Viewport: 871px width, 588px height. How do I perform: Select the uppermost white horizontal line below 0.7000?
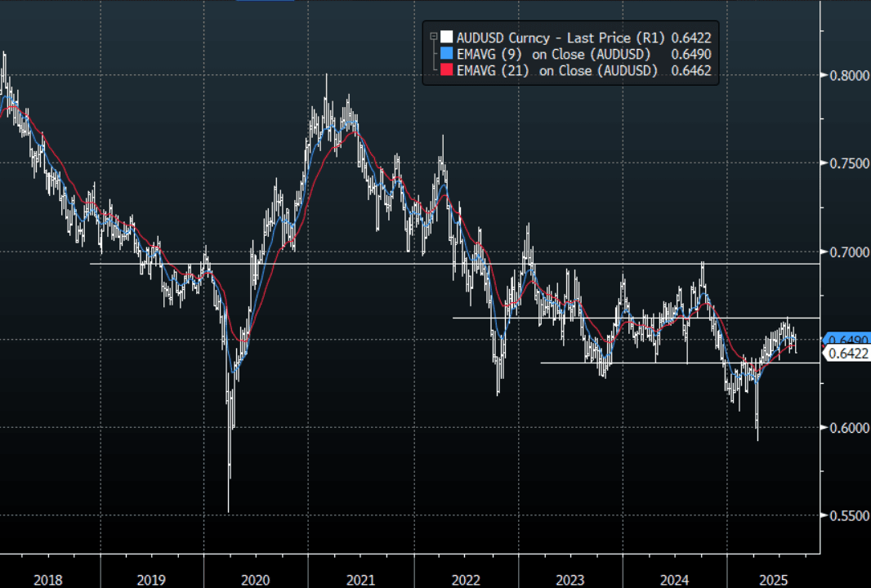455,264
